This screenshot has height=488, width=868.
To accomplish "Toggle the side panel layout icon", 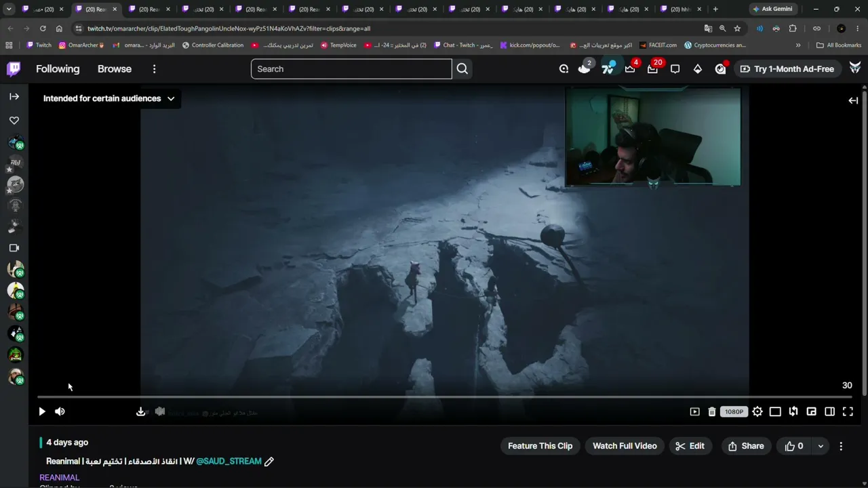I will [x=829, y=411].
